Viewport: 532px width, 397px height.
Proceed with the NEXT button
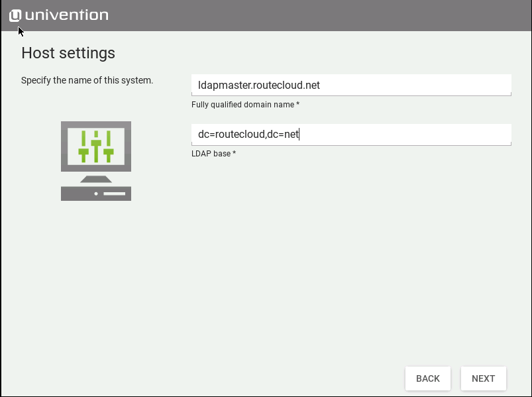[x=483, y=378]
